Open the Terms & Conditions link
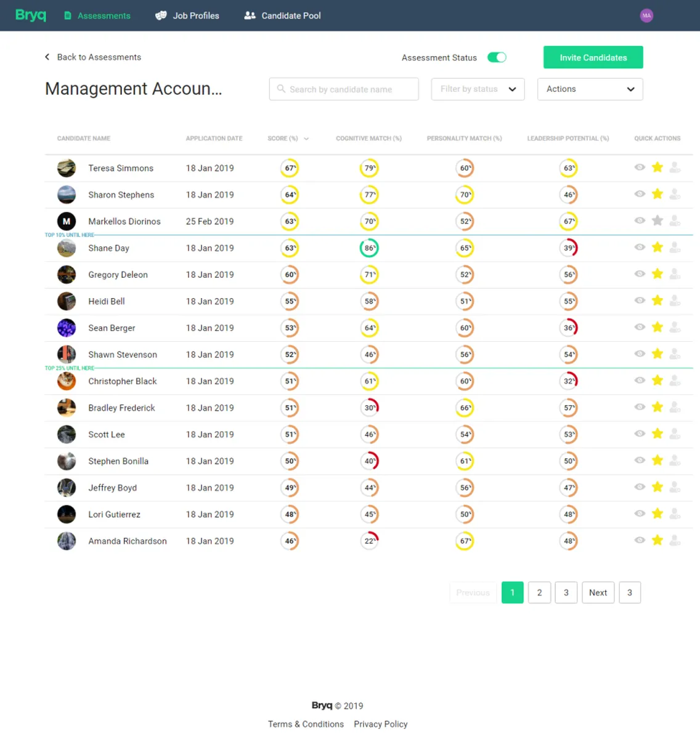The image size is (700, 739). point(306,724)
